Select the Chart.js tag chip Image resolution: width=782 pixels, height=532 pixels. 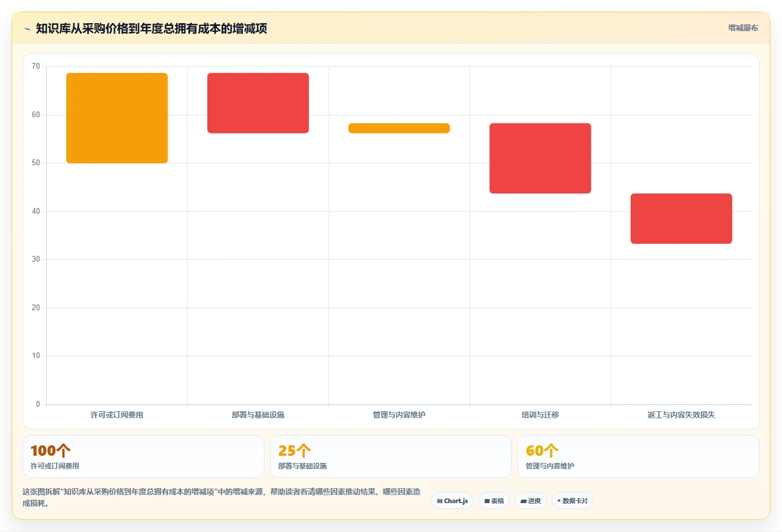(452, 501)
